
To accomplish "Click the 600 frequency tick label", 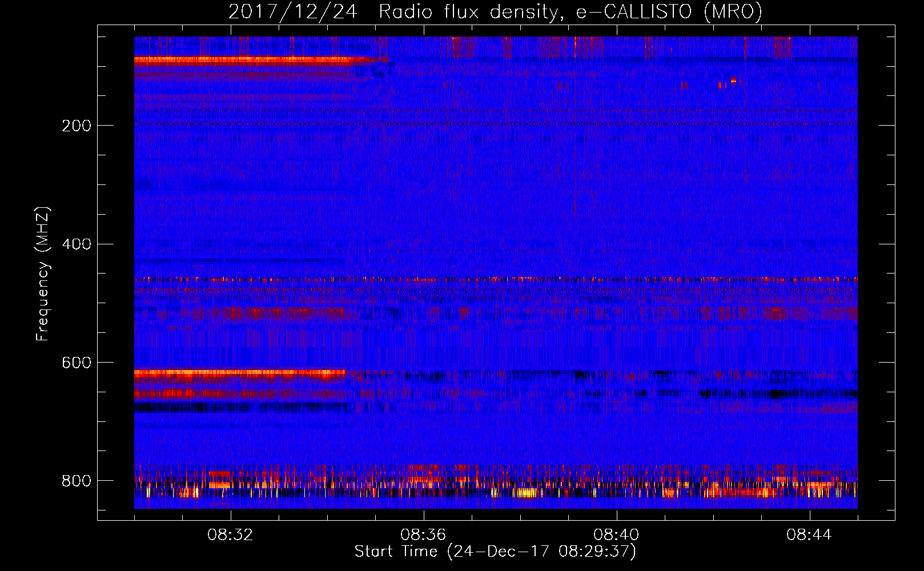I will pyautogui.click(x=77, y=363).
